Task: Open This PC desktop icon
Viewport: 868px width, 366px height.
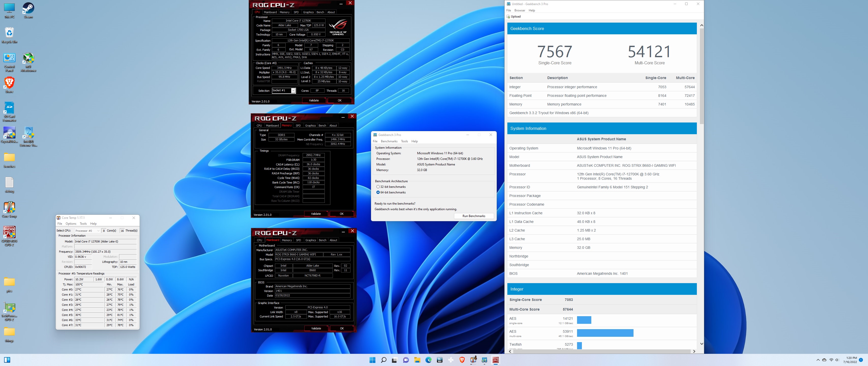Action: (9, 10)
